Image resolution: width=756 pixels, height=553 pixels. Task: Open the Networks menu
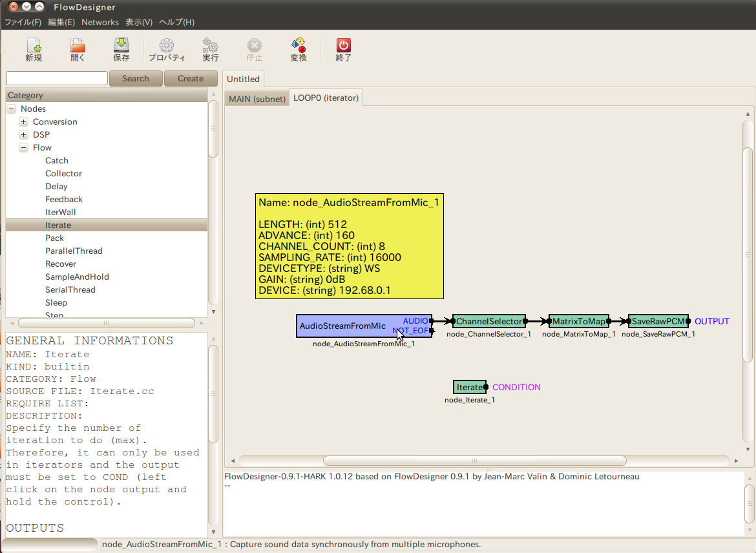click(x=100, y=22)
